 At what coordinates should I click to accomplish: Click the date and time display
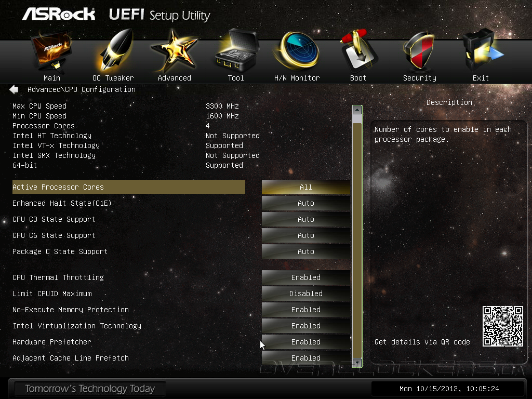click(449, 389)
